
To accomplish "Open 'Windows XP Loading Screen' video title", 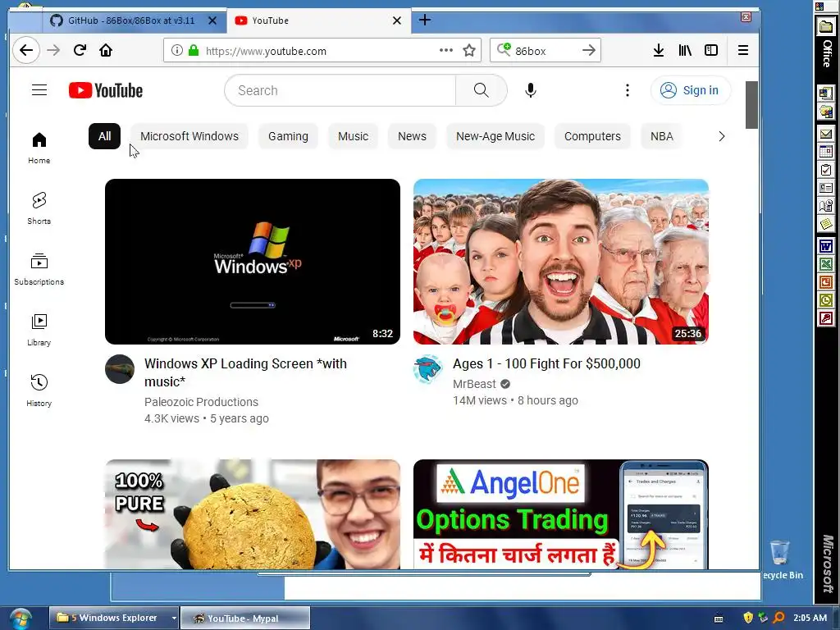I will point(245,372).
